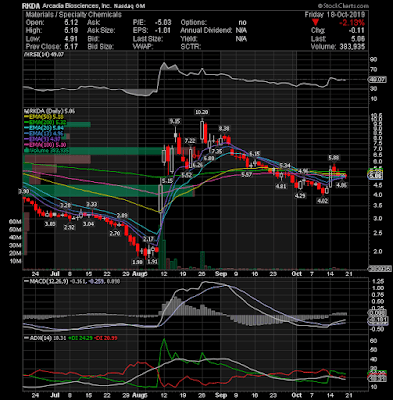Click the StockCharts.com watermark link
This screenshot has height=400, width=393.
click(x=343, y=6)
